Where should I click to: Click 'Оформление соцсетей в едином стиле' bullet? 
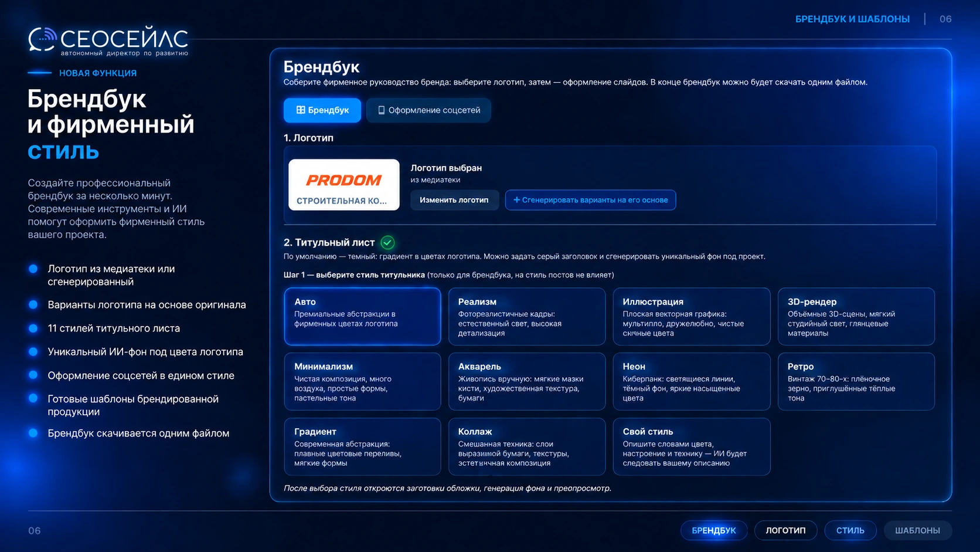[141, 375]
